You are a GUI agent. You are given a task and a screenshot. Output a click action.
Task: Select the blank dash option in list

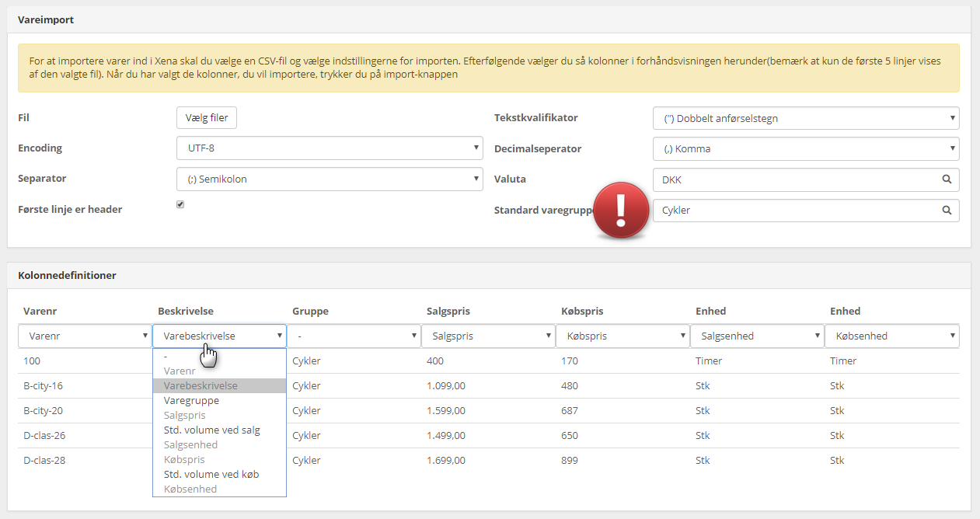click(166, 357)
